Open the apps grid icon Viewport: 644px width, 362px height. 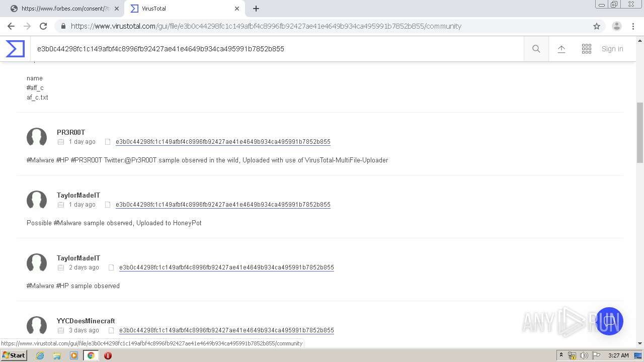(587, 49)
